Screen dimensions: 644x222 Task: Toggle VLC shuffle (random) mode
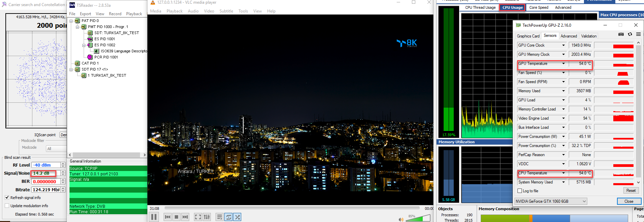pos(237,217)
